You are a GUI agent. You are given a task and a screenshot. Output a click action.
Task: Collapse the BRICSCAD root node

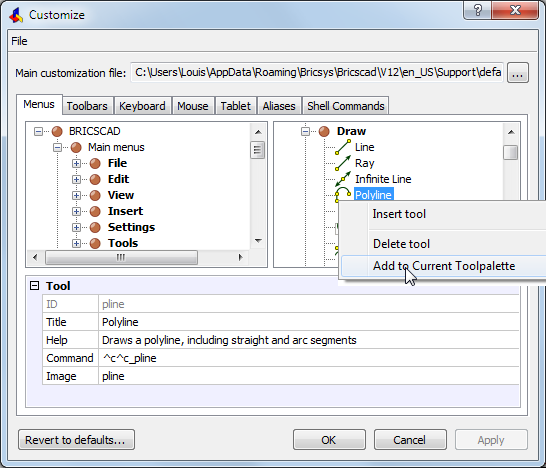point(38,131)
